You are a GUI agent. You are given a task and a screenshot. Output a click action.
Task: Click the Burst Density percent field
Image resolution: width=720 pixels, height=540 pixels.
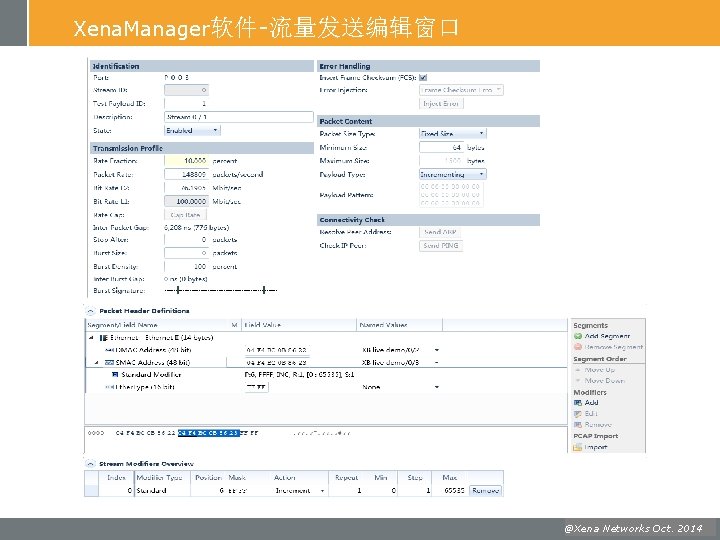186,267
